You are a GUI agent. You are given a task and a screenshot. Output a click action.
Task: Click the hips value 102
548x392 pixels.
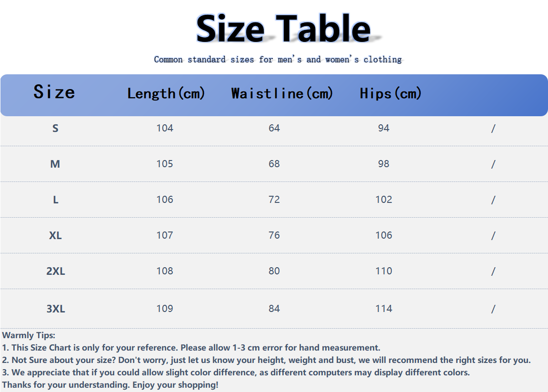[x=384, y=199]
